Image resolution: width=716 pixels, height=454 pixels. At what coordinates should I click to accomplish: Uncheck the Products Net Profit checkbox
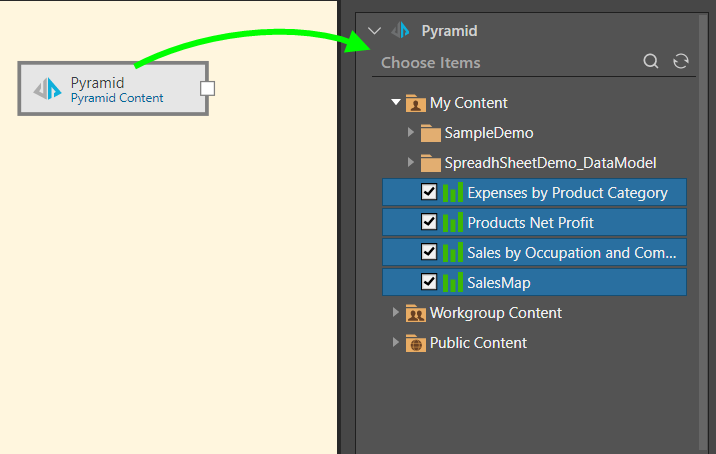pos(429,222)
